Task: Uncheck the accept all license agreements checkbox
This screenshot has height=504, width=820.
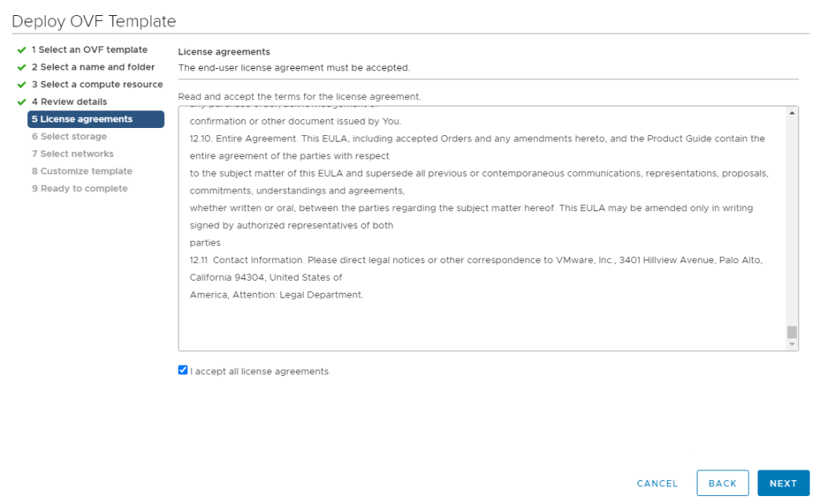Action: (183, 370)
